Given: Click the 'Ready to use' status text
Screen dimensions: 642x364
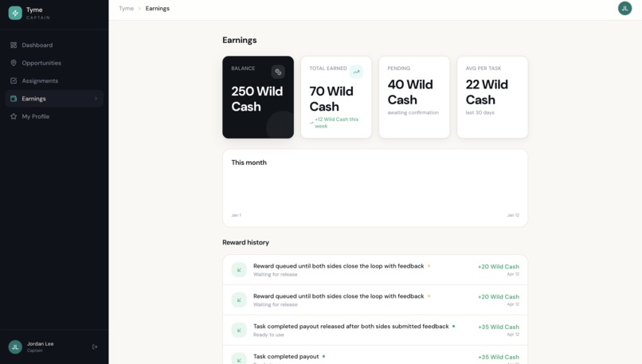Looking at the screenshot, I should [x=268, y=335].
